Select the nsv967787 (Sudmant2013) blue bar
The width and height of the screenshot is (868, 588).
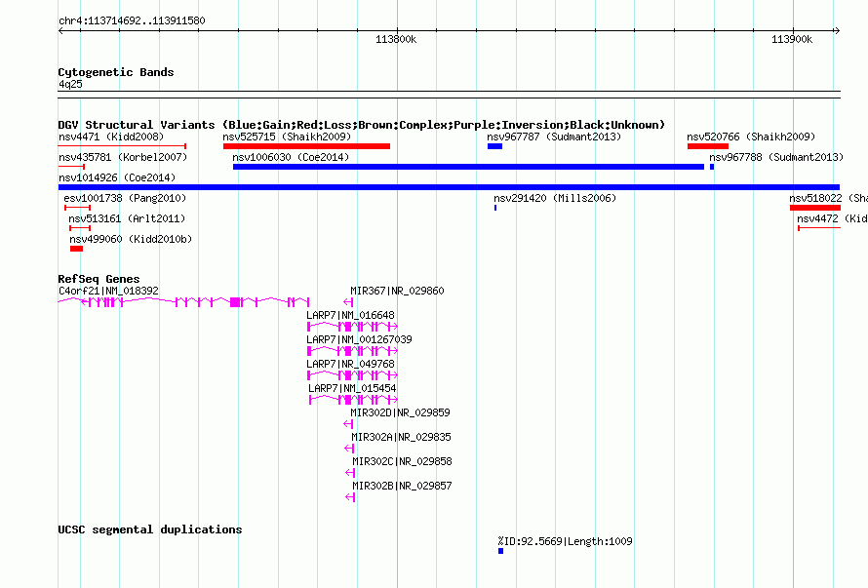(x=494, y=146)
